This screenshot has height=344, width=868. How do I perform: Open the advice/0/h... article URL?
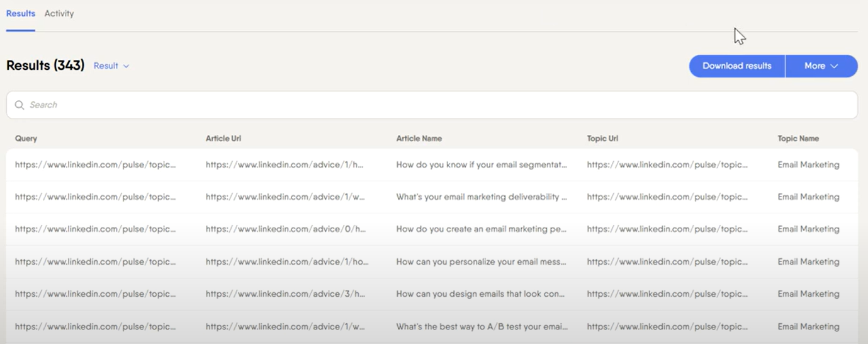(286, 229)
